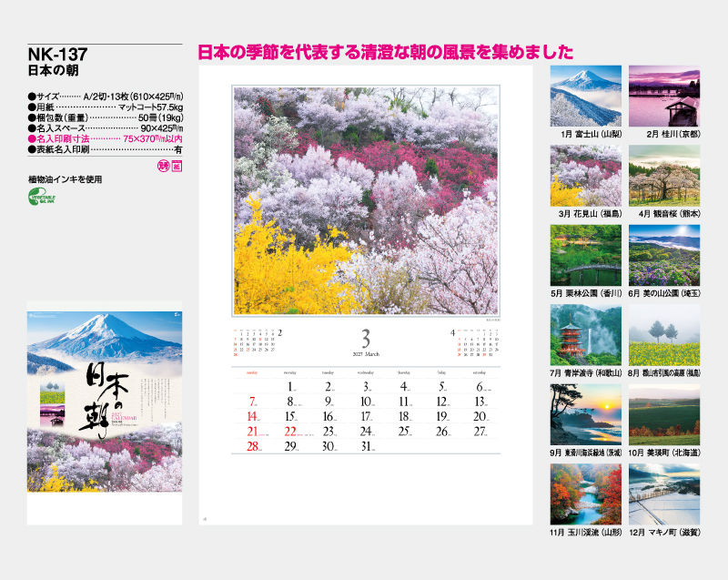Select Saturday date 27

tap(480, 432)
